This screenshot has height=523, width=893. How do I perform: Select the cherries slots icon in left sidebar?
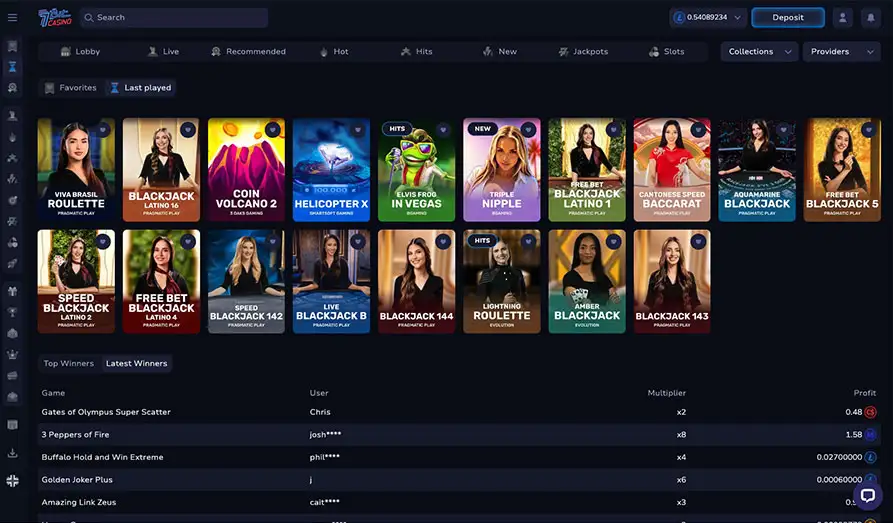13,242
